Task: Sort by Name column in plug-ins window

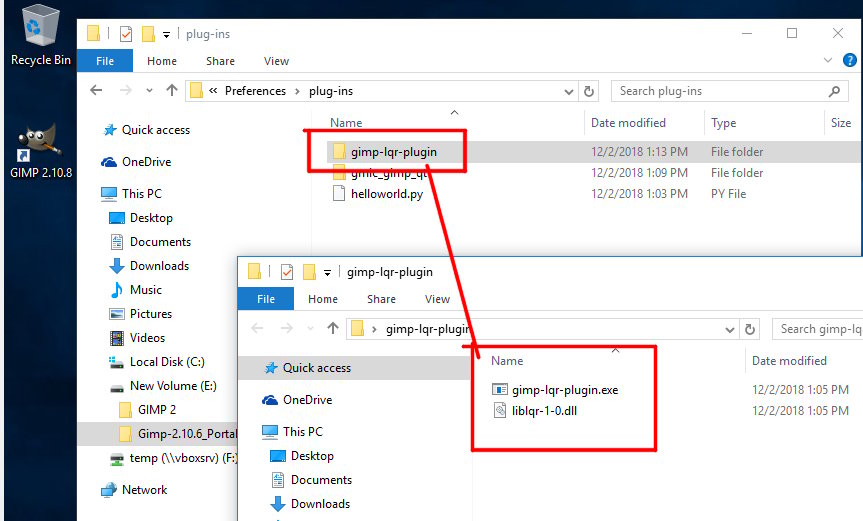Action: (346, 123)
